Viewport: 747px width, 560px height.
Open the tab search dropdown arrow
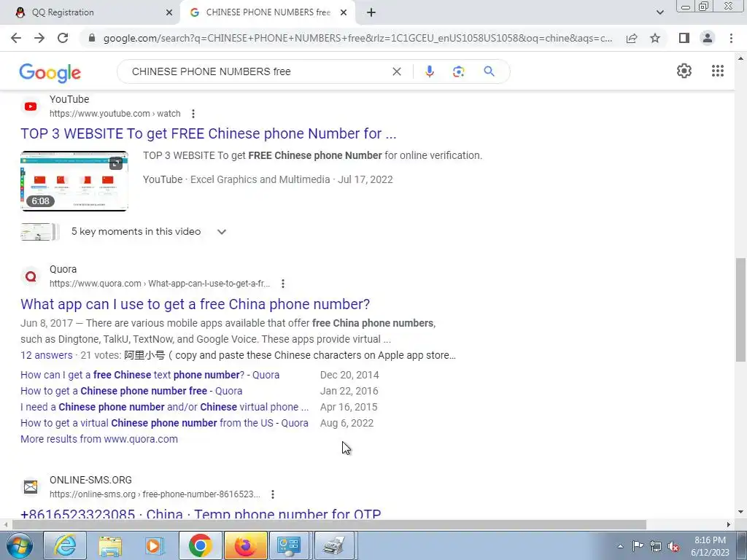tap(659, 12)
